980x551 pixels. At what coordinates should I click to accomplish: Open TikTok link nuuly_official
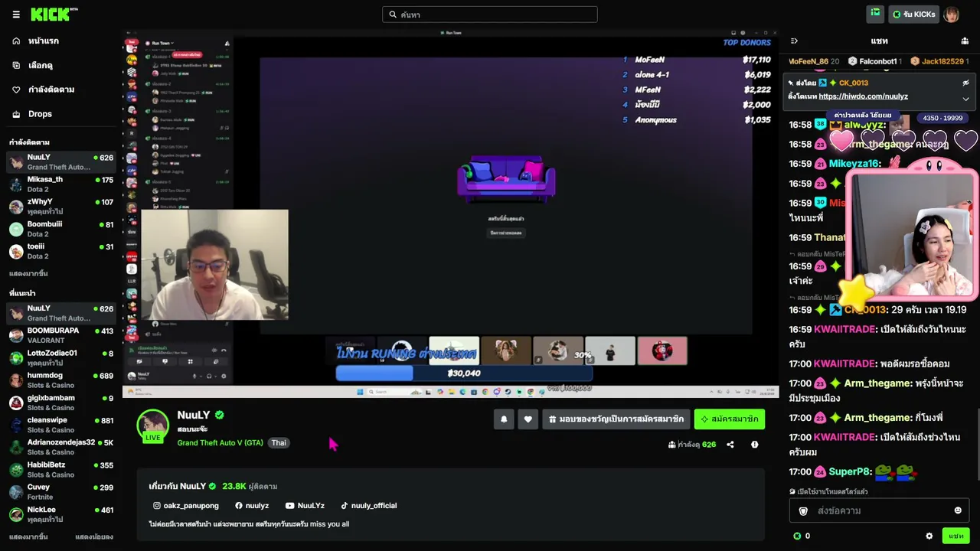pyautogui.click(x=369, y=505)
